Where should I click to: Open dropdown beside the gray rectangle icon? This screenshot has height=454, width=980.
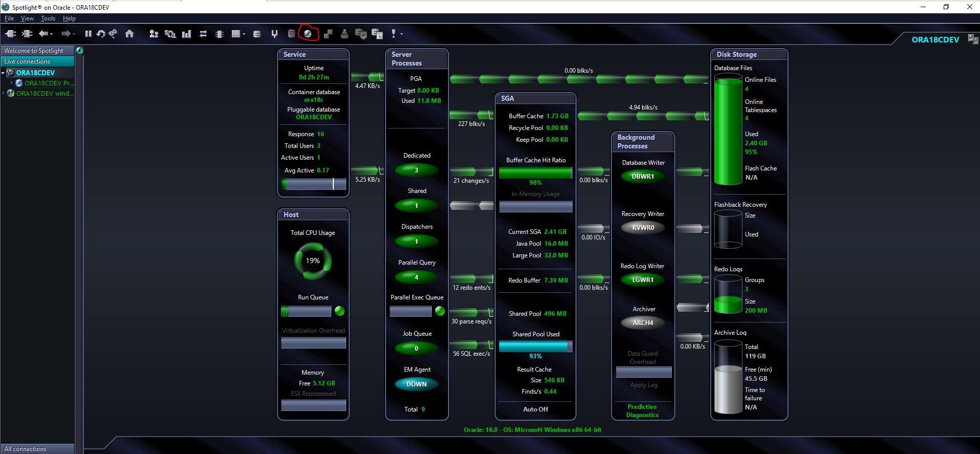[244, 34]
